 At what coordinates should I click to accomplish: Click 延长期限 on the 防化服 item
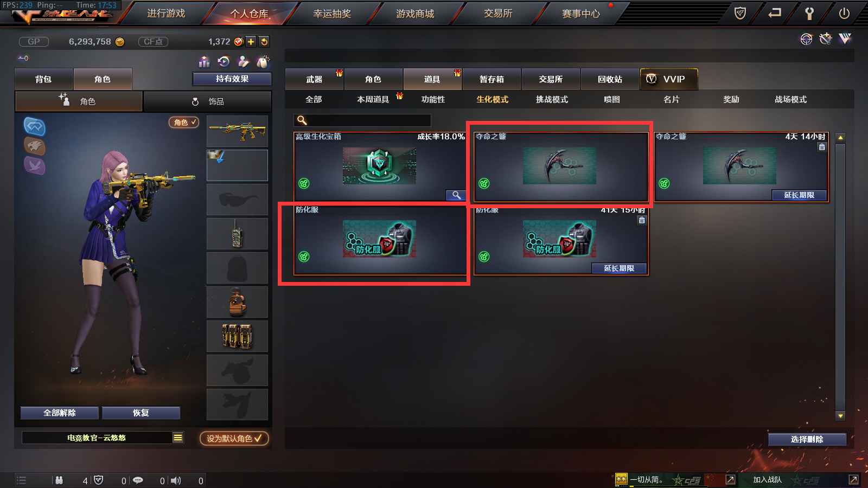(x=619, y=268)
